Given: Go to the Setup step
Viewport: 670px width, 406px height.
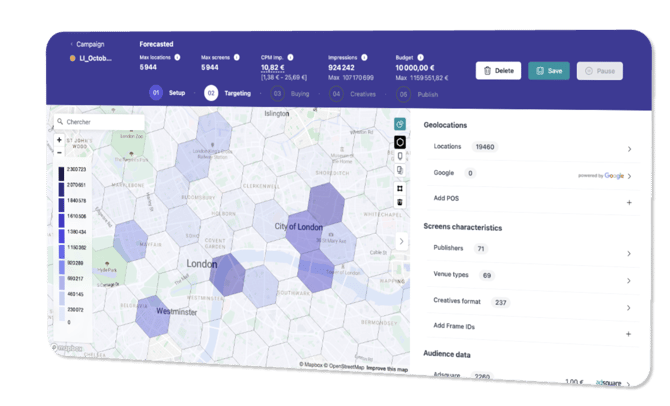Looking at the screenshot, I should click(x=167, y=93).
